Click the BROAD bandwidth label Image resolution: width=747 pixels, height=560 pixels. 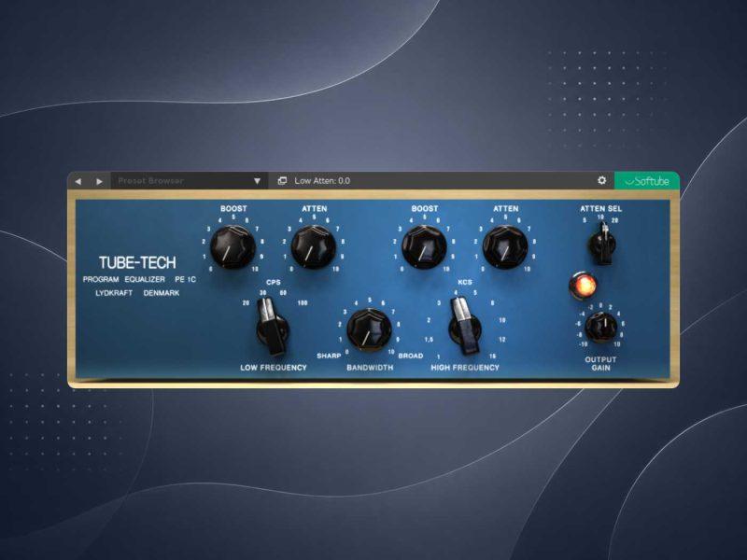[411, 356]
